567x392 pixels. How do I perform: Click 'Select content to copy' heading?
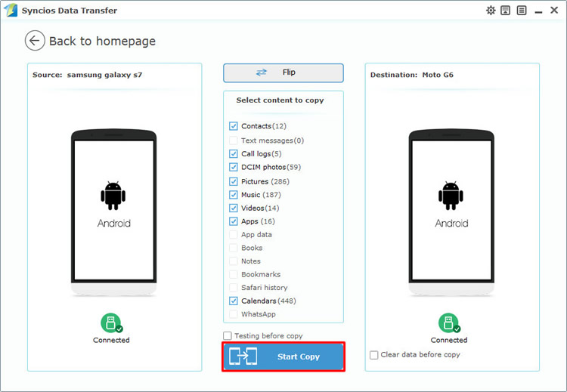point(280,100)
